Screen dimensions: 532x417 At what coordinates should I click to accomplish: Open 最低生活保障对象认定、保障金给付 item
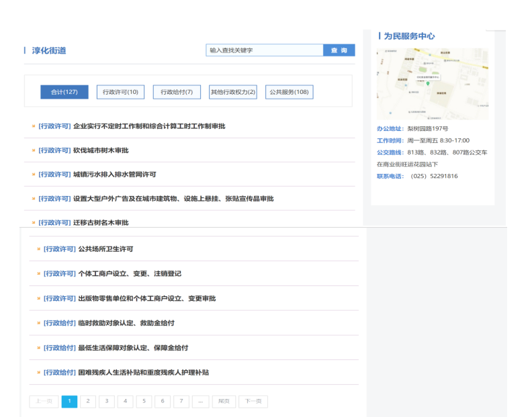point(134,348)
